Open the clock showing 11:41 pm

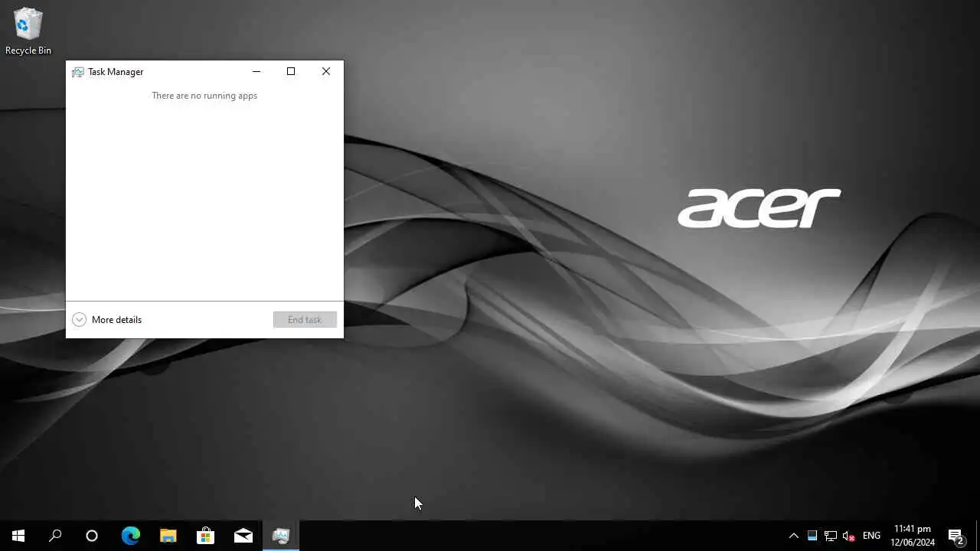[x=913, y=536]
